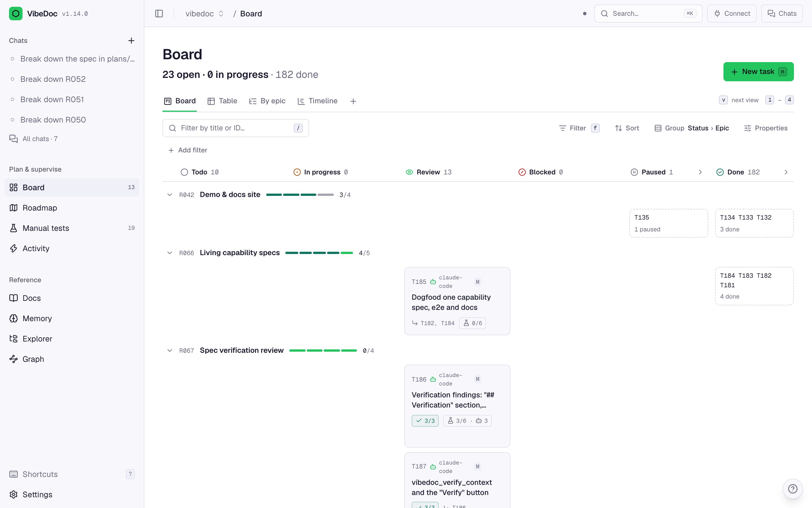Open the T186 Verification findings card

[x=457, y=406]
